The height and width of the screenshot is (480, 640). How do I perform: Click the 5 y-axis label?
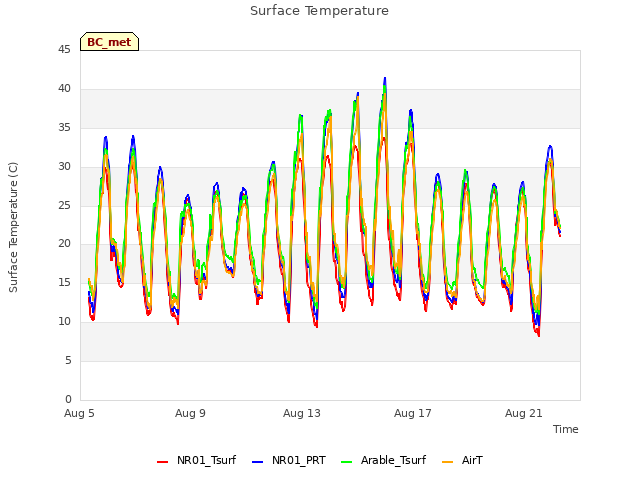68,360
